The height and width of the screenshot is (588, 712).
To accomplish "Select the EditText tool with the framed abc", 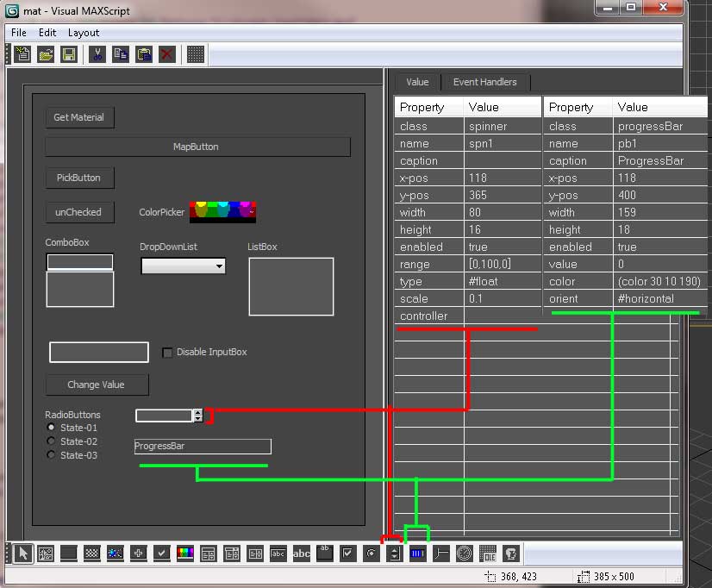I will (278, 553).
